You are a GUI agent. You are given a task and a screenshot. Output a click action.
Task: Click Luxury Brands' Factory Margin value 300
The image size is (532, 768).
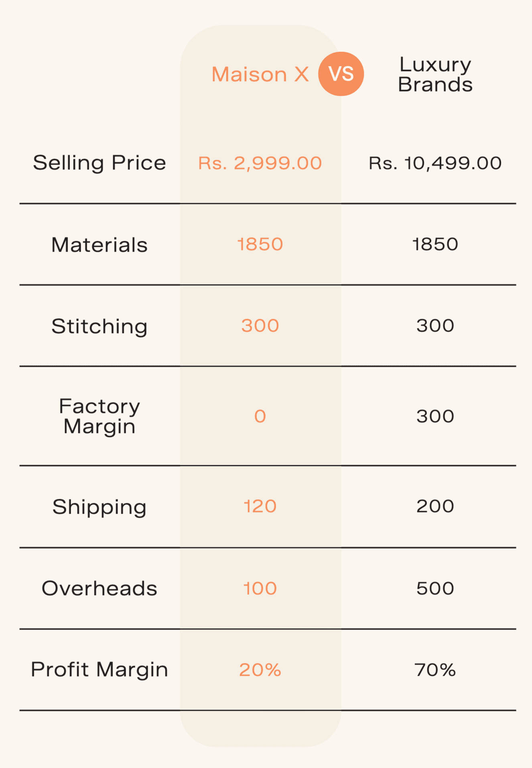[435, 417]
